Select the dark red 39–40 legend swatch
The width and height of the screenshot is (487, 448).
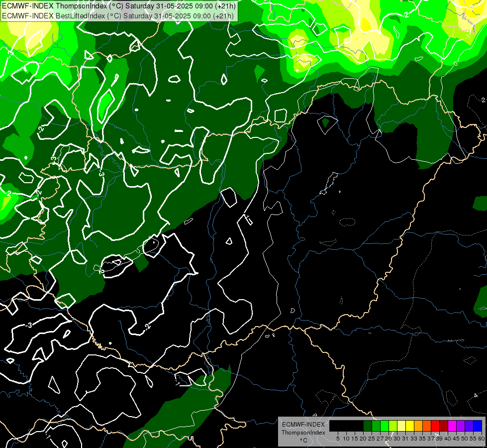click(444, 426)
